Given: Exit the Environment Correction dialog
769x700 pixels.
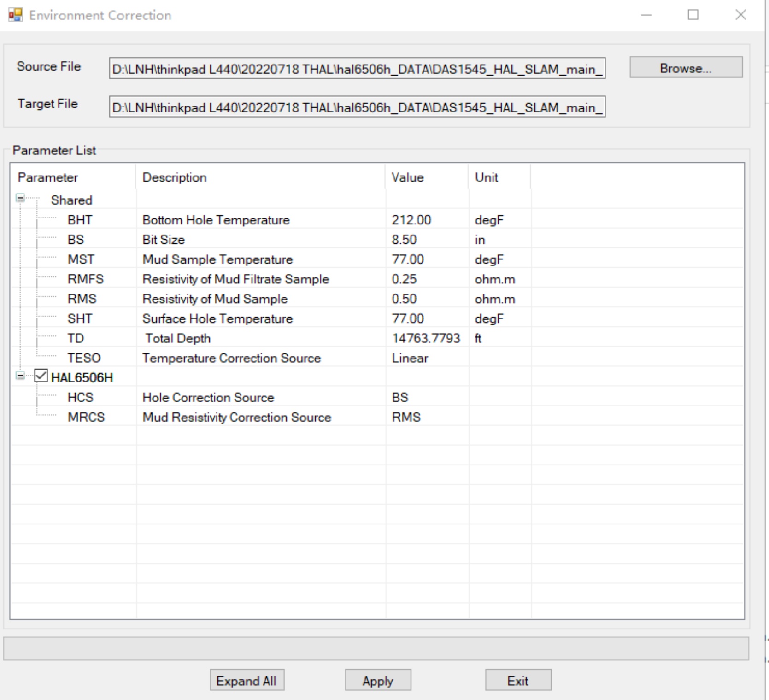Looking at the screenshot, I should [517, 680].
